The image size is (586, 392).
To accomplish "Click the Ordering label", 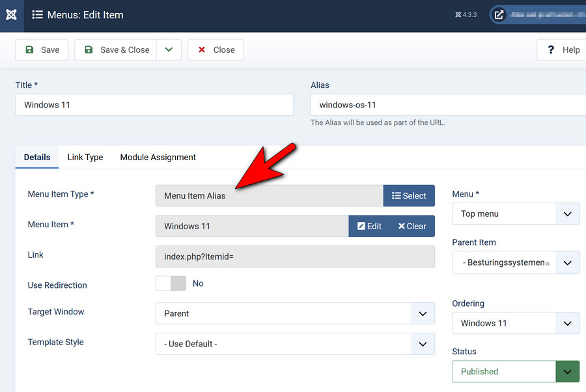I will click(x=468, y=303).
